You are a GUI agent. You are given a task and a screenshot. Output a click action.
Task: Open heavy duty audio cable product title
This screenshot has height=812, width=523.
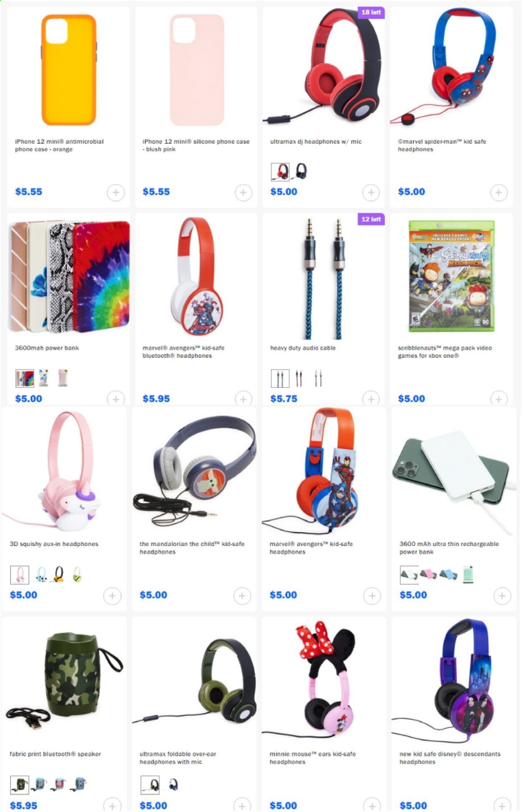coord(303,348)
